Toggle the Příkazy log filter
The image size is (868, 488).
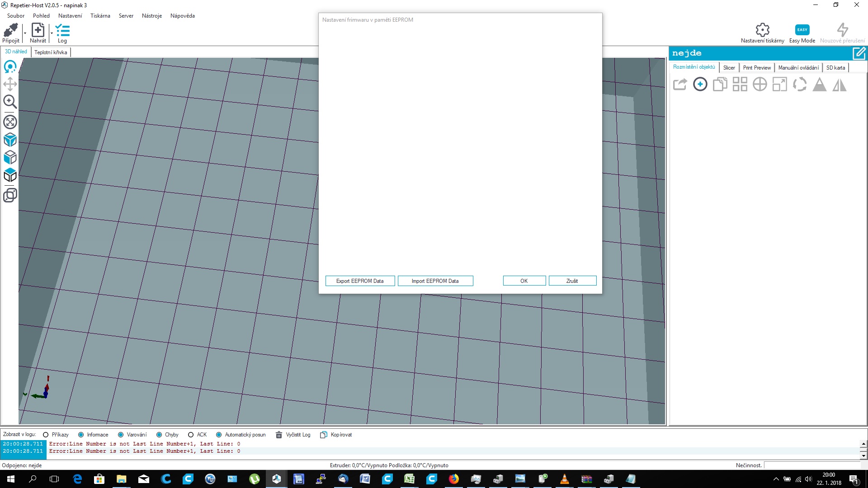click(46, 435)
